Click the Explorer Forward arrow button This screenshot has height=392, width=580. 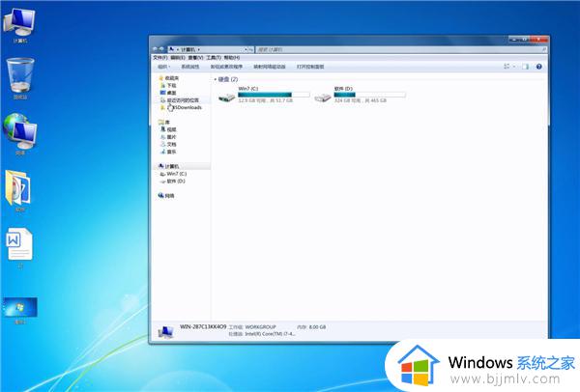(x=161, y=49)
